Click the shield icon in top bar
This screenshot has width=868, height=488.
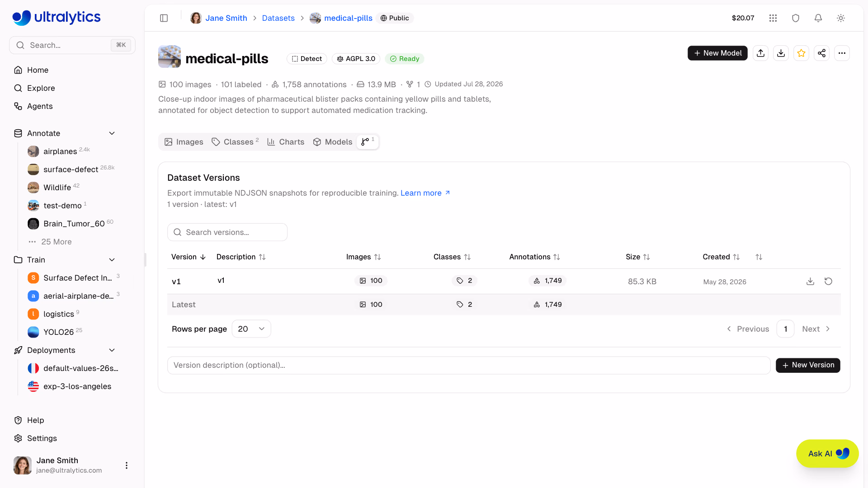pyautogui.click(x=796, y=18)
